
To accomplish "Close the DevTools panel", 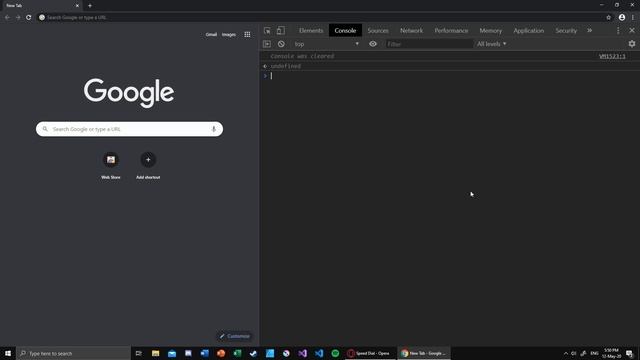I will (x=632, y=31).
